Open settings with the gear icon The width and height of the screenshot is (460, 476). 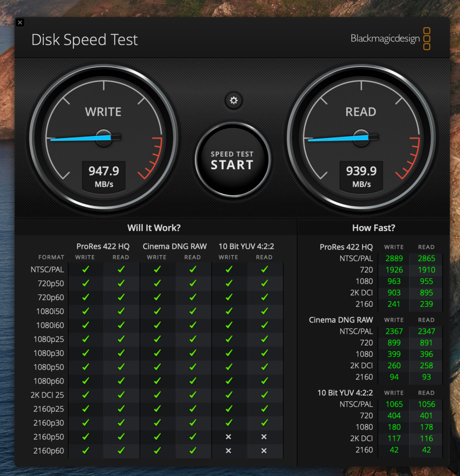click(x=233, y=100)
